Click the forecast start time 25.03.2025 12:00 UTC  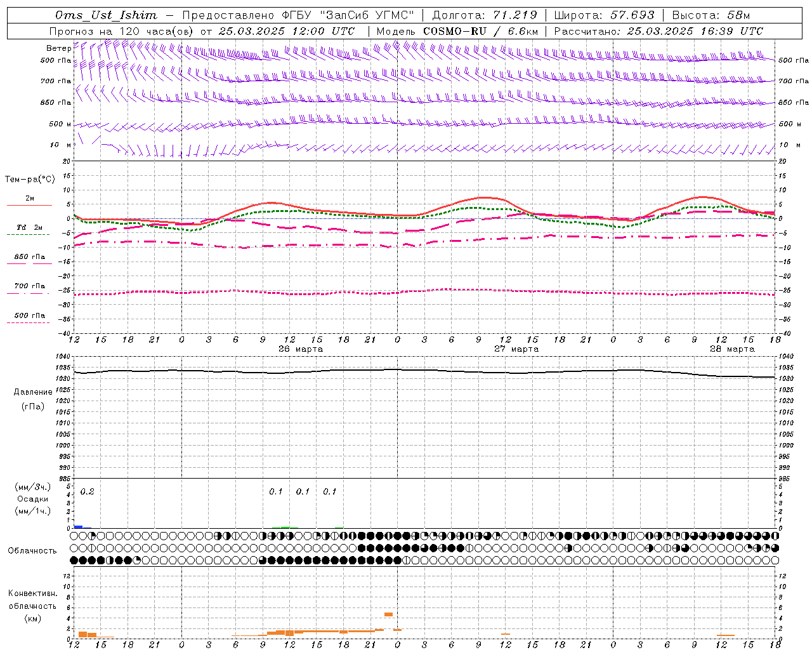pos(287,31)
